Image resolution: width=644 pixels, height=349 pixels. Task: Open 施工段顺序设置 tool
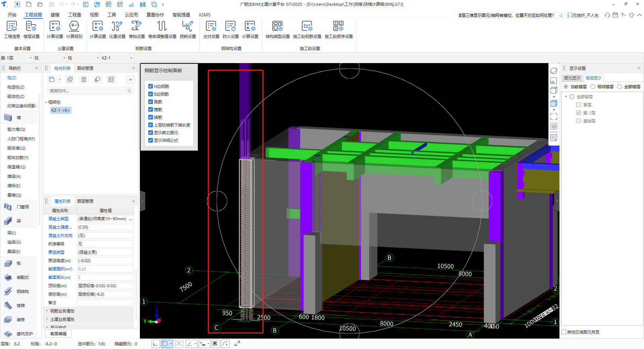338,30
